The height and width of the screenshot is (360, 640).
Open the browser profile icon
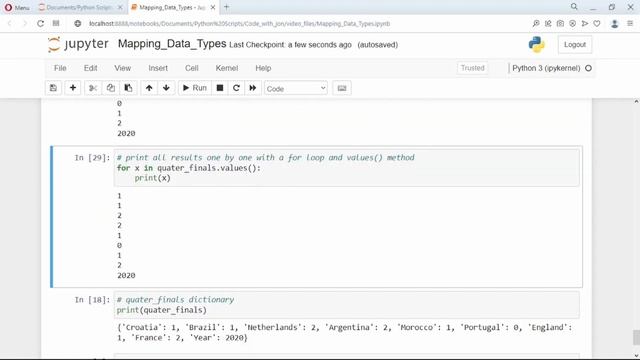tap(614, 24)
